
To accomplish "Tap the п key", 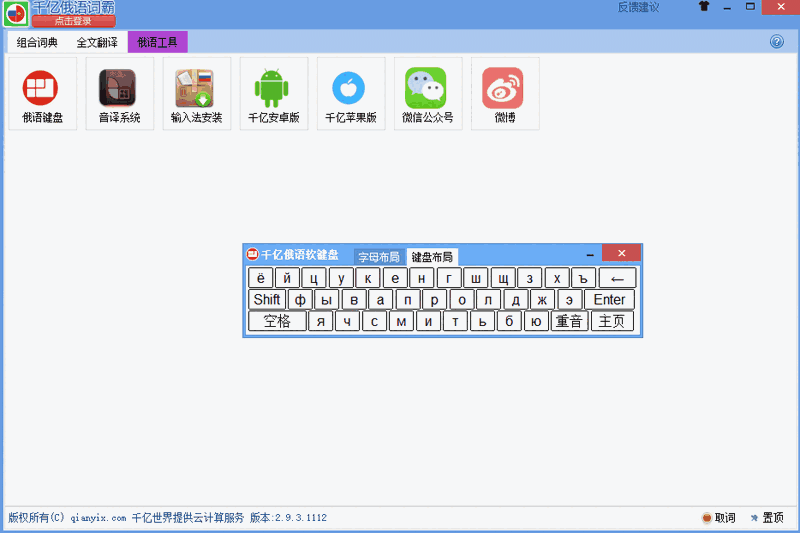I will click(408, 299).
